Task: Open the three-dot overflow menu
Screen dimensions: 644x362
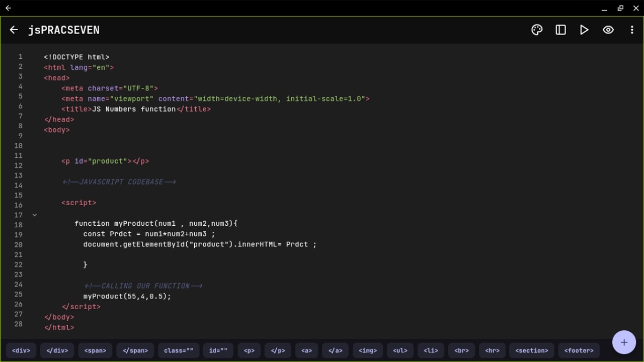Action: [x=632, y=30]
